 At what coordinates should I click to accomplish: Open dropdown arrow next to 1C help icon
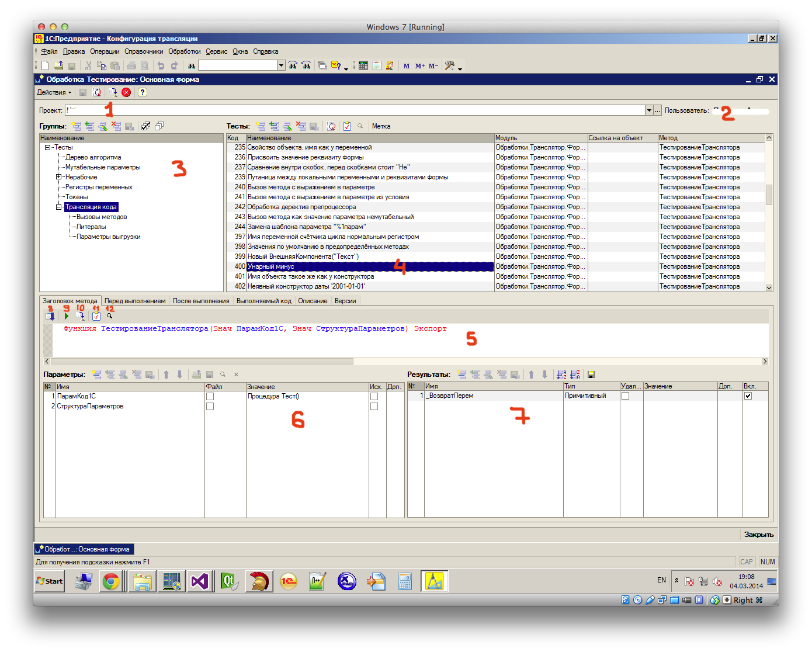[346, 68]
